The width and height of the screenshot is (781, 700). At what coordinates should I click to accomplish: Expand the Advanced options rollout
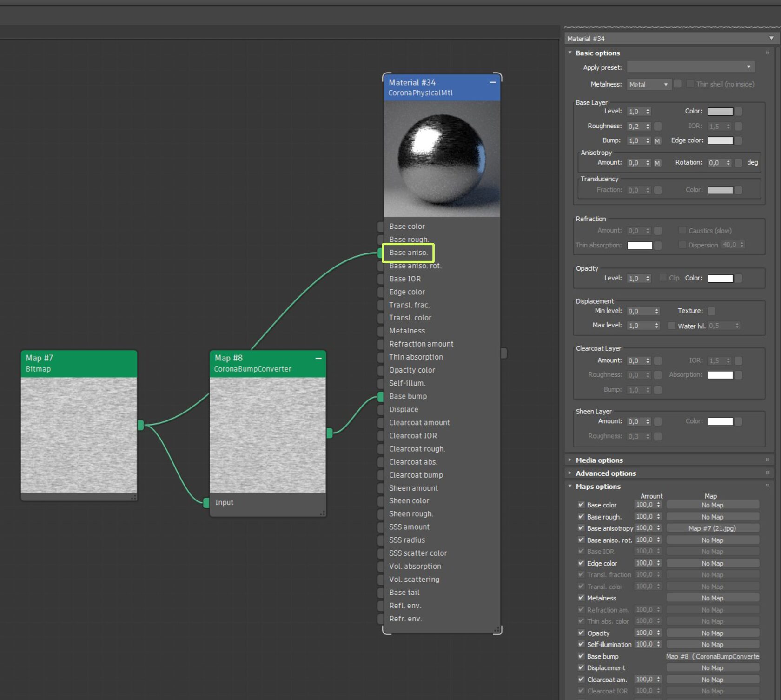point(606,473)
